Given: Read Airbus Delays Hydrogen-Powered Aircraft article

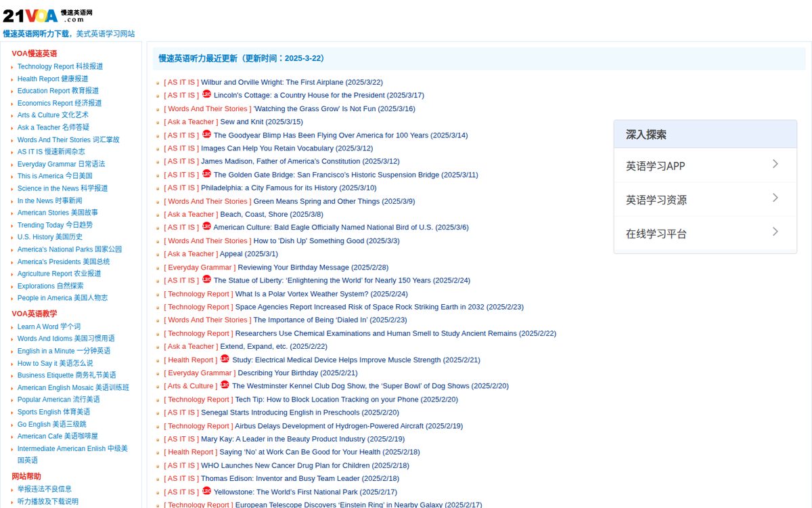Looking at the screenshot, I should click(349, 426).
